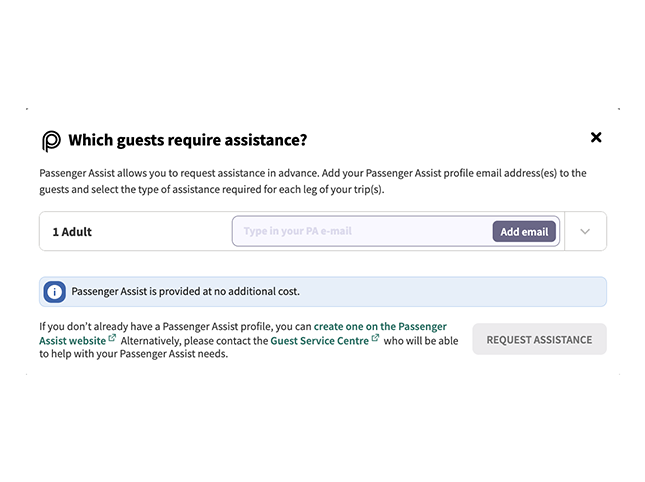The width and height of the screenshot is (645, 482).
Task: Click the "Which guests require assistance?" heading
Action: [x=187, y=140]
